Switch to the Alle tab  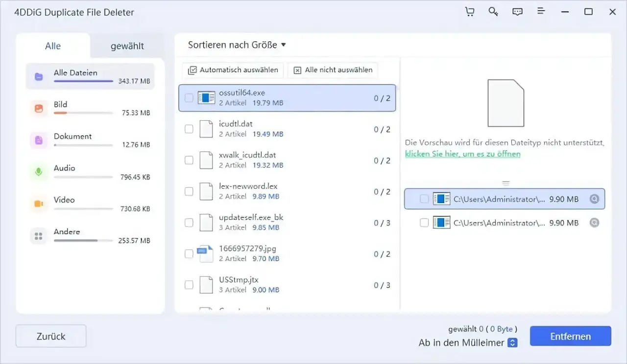pyautogui.click(x=53, y=46)
